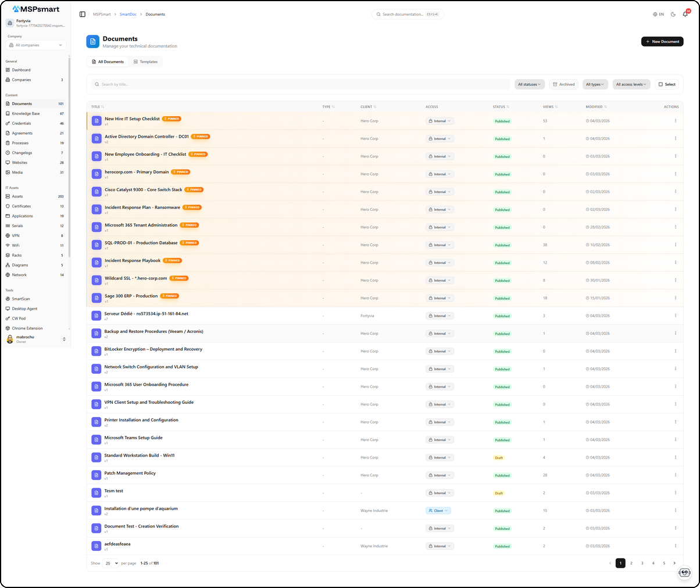Switch to the Templates tab
700x588 pixels.
[146, 61]
